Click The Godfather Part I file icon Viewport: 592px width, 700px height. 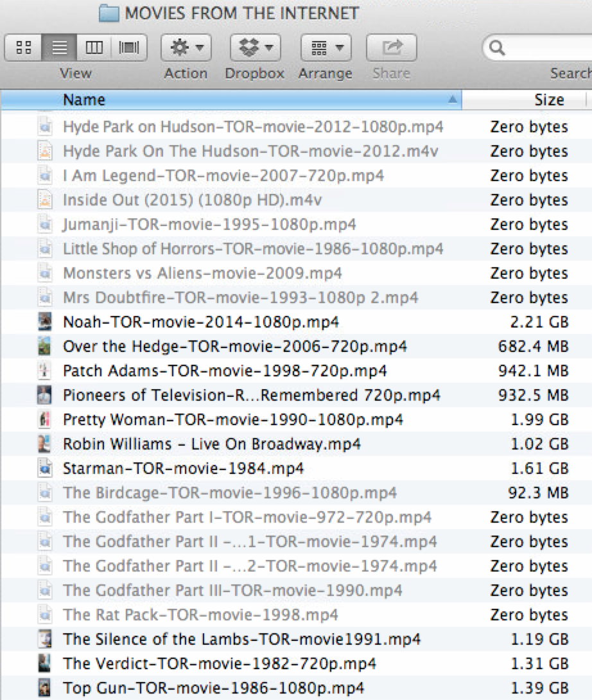pos(45,517)
